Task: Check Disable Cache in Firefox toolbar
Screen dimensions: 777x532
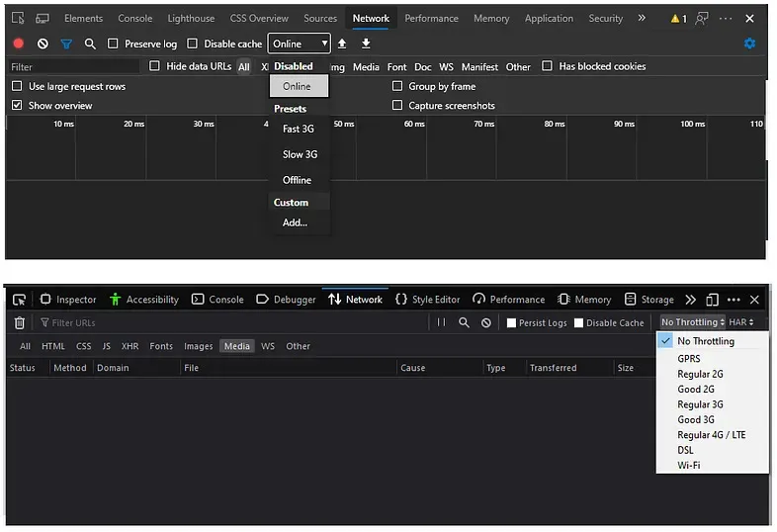Action: pos(578,322)
